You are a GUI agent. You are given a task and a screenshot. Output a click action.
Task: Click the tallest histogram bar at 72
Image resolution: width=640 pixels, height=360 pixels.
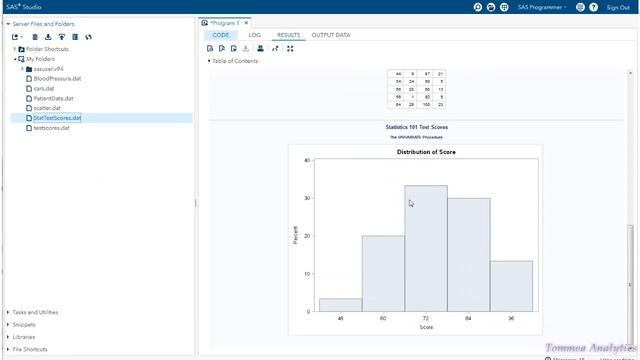click(426, 249)
